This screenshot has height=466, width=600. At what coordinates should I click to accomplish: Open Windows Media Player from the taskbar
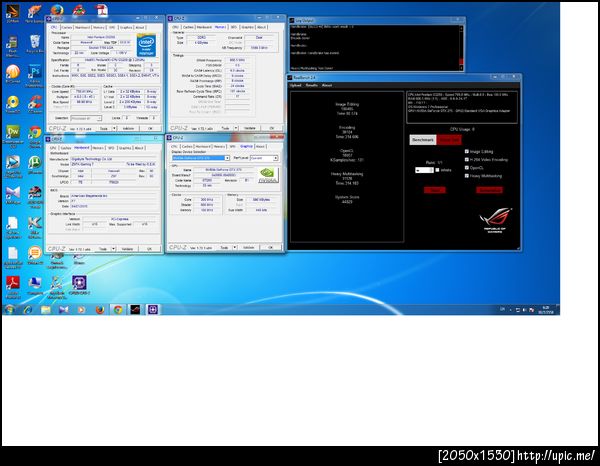[82, 310]
